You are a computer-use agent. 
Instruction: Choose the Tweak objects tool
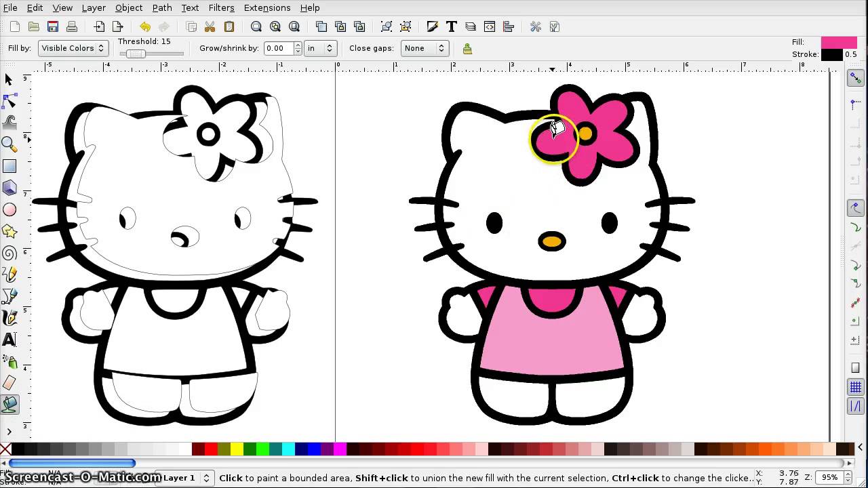9,123
